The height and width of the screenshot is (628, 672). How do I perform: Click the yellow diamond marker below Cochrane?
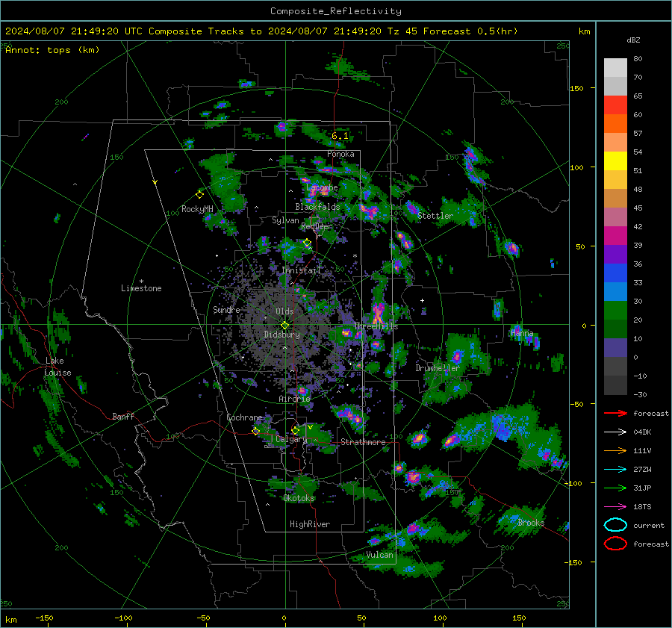pos(256,431)
